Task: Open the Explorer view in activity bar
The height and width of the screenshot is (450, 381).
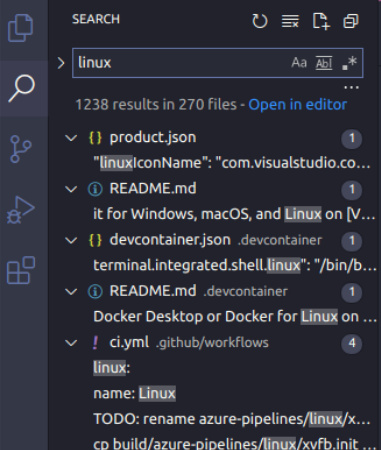Action: [21, 28]
